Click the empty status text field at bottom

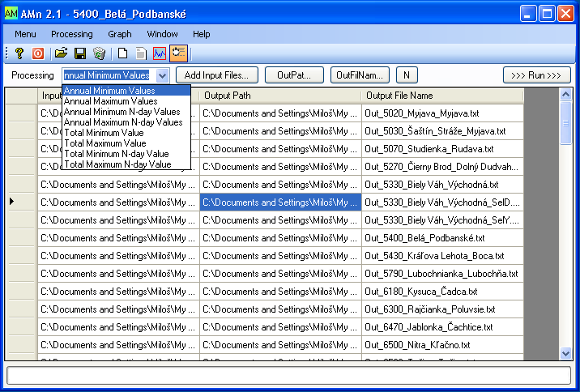(289, 375)
